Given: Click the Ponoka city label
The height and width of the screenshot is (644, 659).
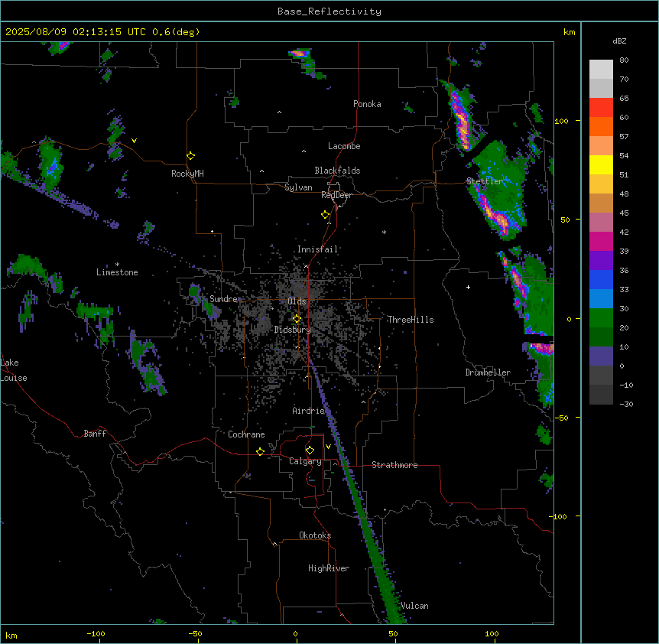Looking at the screenshot, I should click(367, 104).
